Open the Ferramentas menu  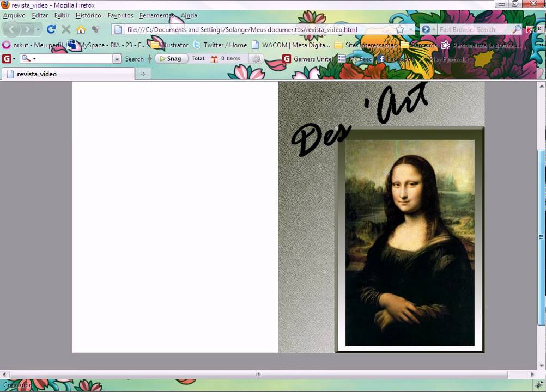[x=157, y=15]
